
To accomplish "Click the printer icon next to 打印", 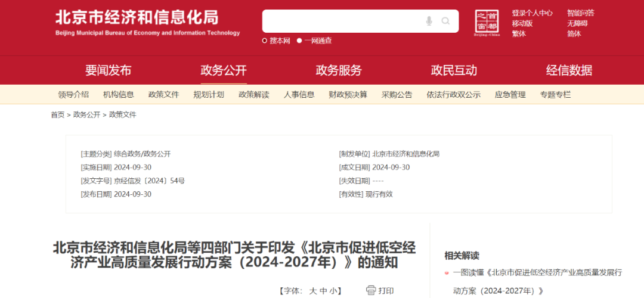I will coord(371,291).
